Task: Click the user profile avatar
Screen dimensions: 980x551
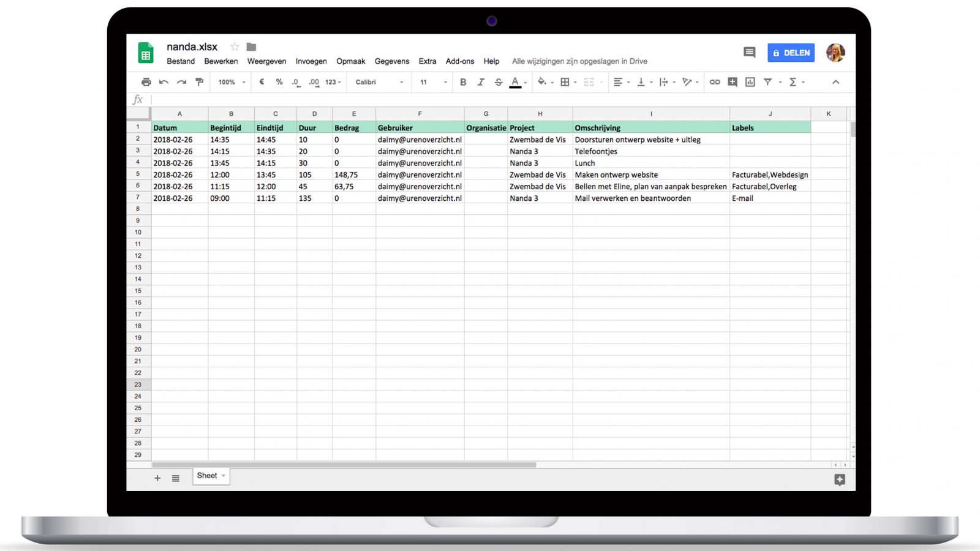Action: tap(835, 53)
